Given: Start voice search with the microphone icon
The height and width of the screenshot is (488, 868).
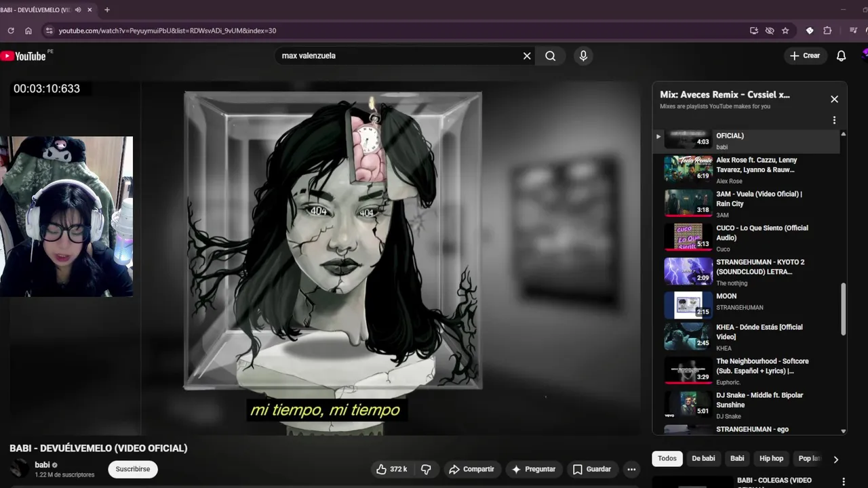Looking at the screenshot, I should click(583, 56).
